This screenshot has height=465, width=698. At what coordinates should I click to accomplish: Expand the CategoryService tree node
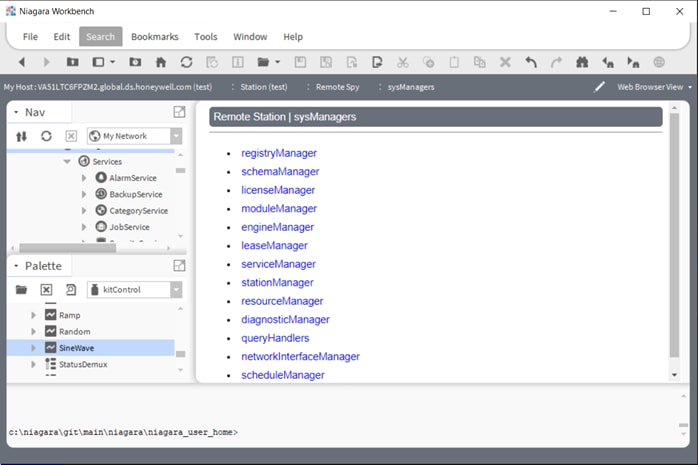tap(84, 211)
